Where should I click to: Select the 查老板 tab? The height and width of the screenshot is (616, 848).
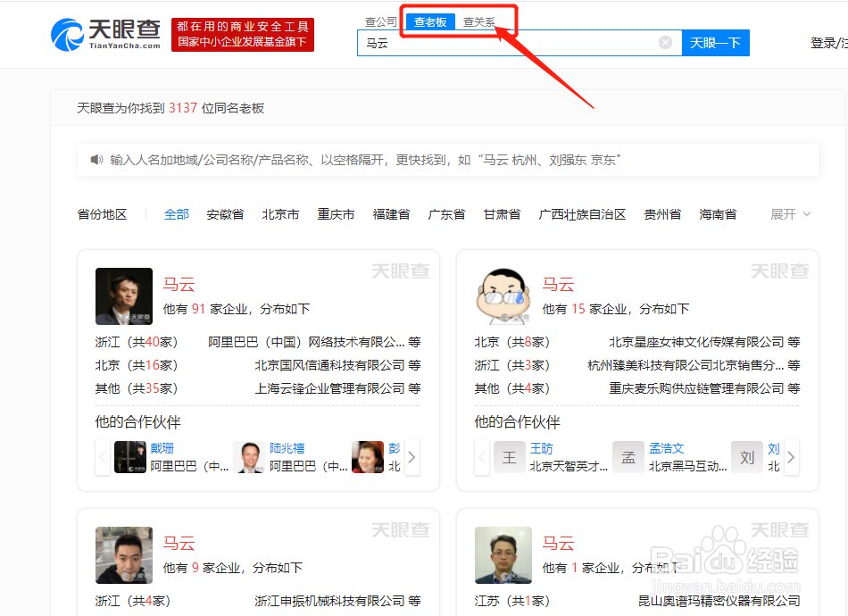(428, 21)
